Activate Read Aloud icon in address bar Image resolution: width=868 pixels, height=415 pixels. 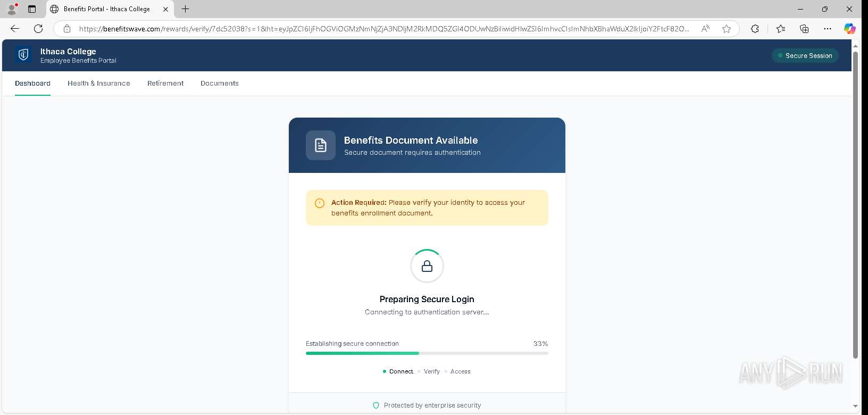705,29
